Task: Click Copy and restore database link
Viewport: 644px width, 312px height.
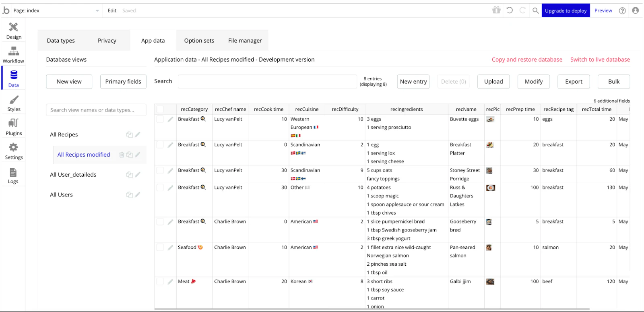Action: (527, 60)
